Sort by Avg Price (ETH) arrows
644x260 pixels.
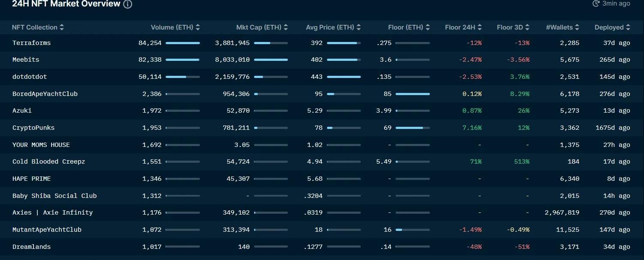tap(359, 27)
